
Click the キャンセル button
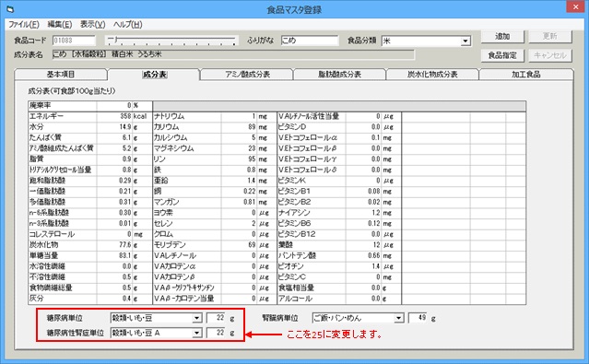pyautogui.click(x=550, y=55)
